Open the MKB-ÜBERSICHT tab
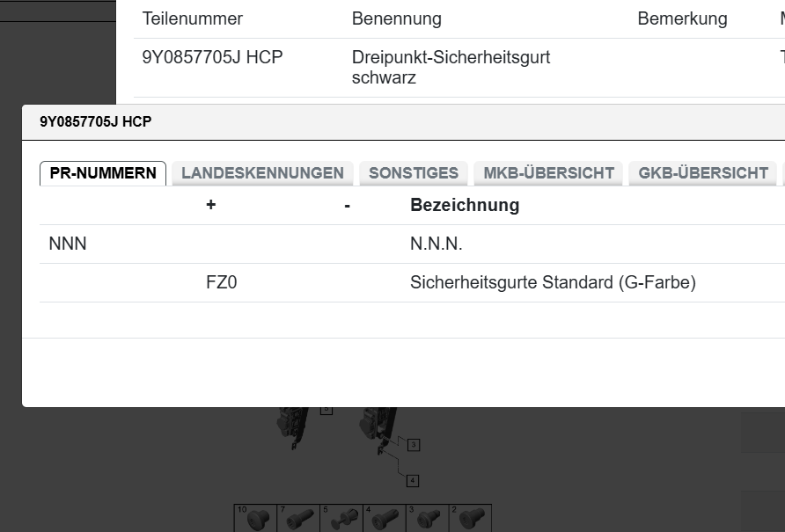Image resolution: width=785 pixels, height=532 pixels. [549, 173]
